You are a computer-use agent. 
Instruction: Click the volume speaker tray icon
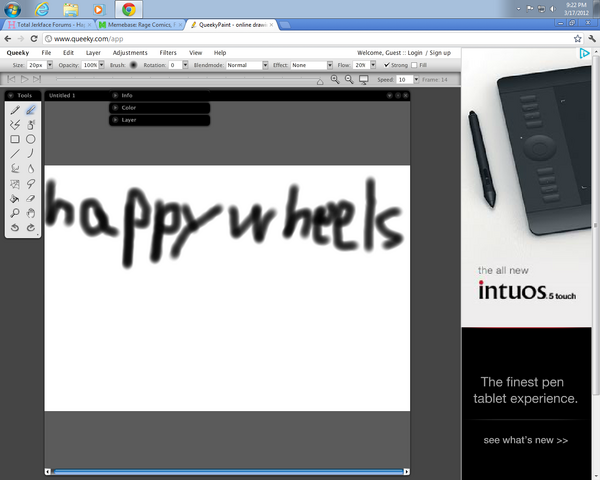click(552, 9)
